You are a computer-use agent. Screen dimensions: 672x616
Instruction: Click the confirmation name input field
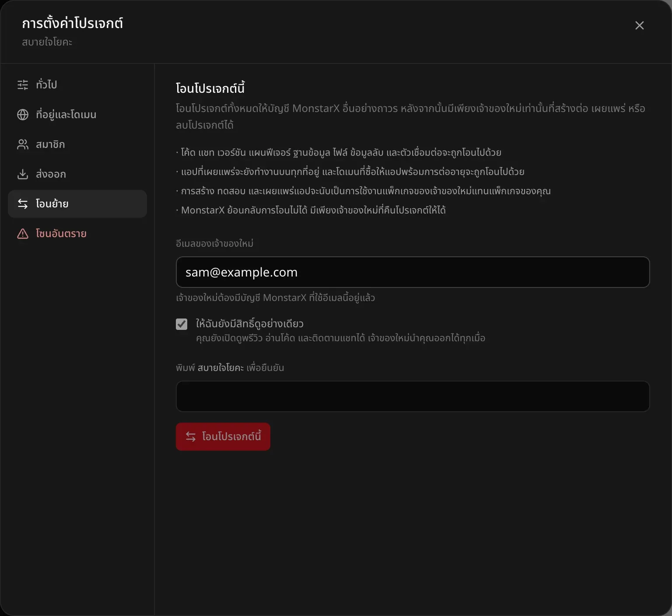coord(413,396)
